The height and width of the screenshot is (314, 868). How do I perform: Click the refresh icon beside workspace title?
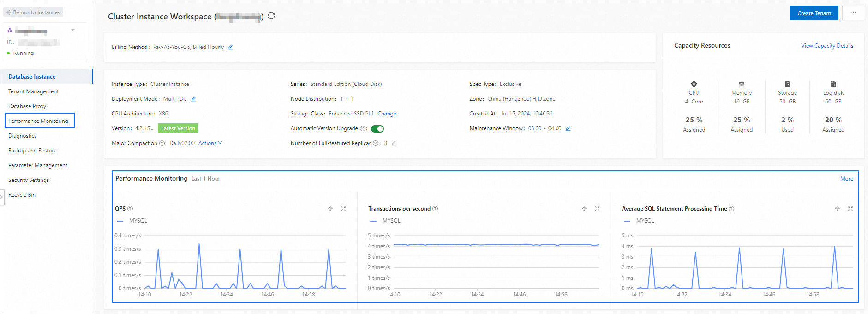tap(271, 16)
